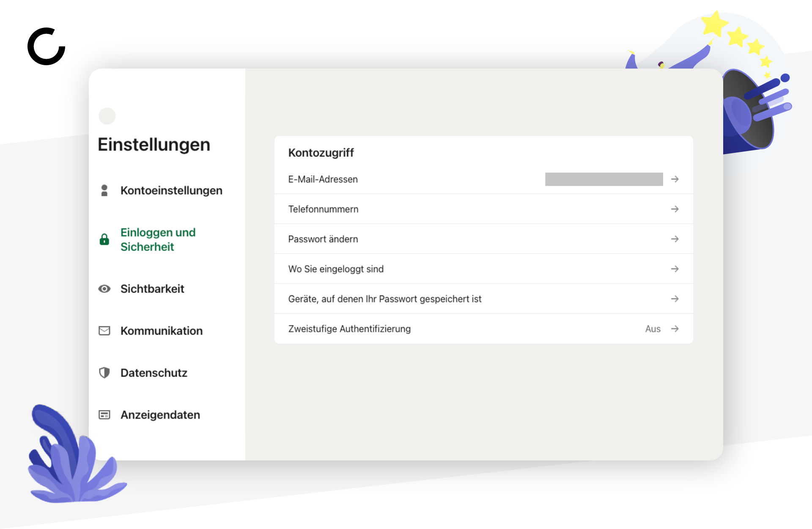Toggle the Zweistufige Authentifizierung Aus status
This screenshot has width=812, height=529.
(653, 329)
